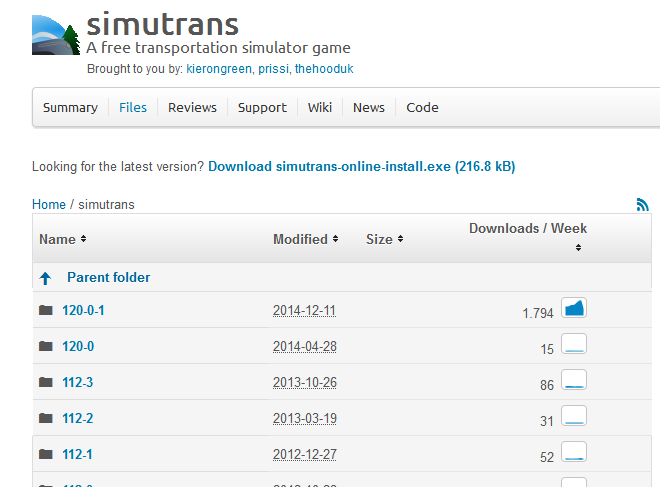Viewport: 660px width, 487px height.
Task: Click the folder icon beside 112-1
Action: 46,454
